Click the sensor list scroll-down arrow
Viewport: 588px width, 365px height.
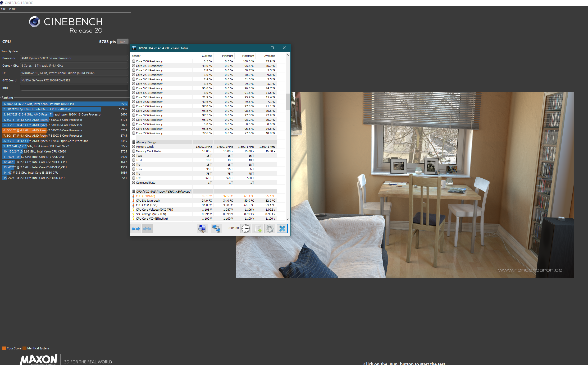pyautogui.click(x=288, y=219)
